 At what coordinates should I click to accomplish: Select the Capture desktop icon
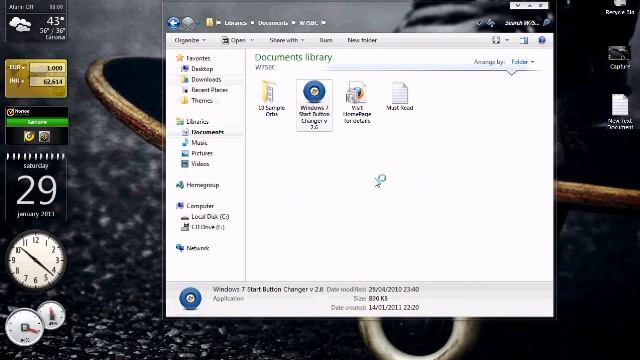[x=620, y=58]
